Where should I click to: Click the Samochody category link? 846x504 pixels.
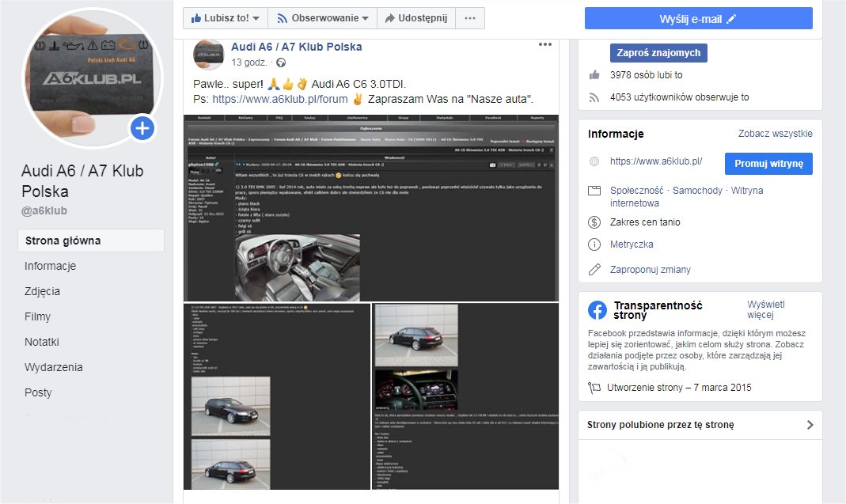697,191
